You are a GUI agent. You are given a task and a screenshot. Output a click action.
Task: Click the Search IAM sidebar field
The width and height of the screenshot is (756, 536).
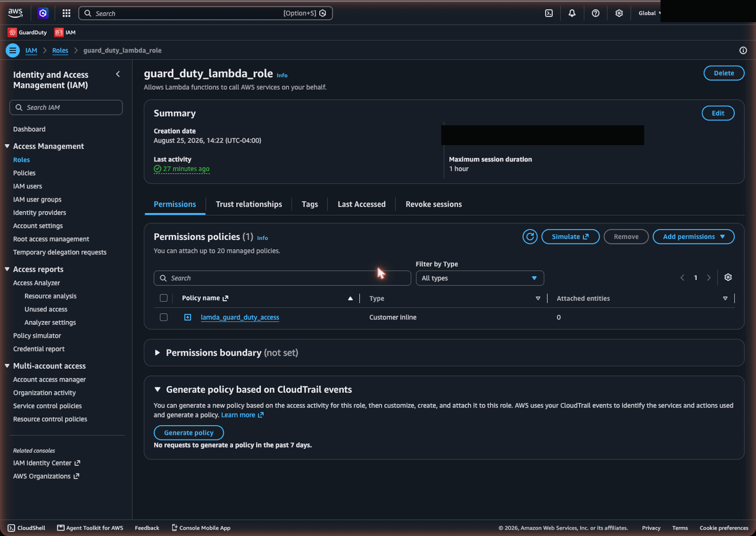(66, 107)
